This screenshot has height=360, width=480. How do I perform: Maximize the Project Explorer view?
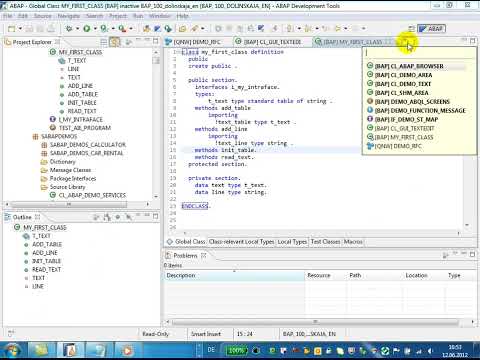pos(155,41)
